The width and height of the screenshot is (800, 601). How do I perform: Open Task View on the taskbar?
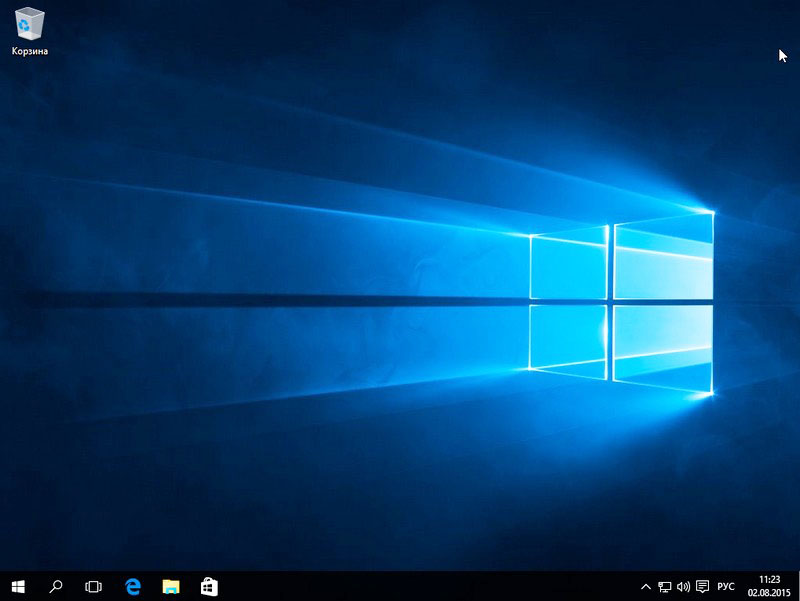(93, 587)
